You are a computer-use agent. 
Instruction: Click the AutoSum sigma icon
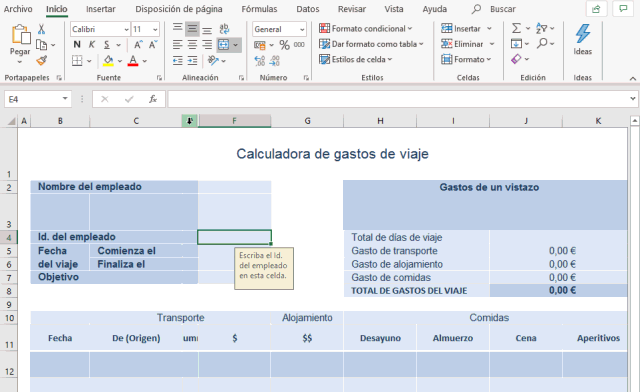pos(516,28)
